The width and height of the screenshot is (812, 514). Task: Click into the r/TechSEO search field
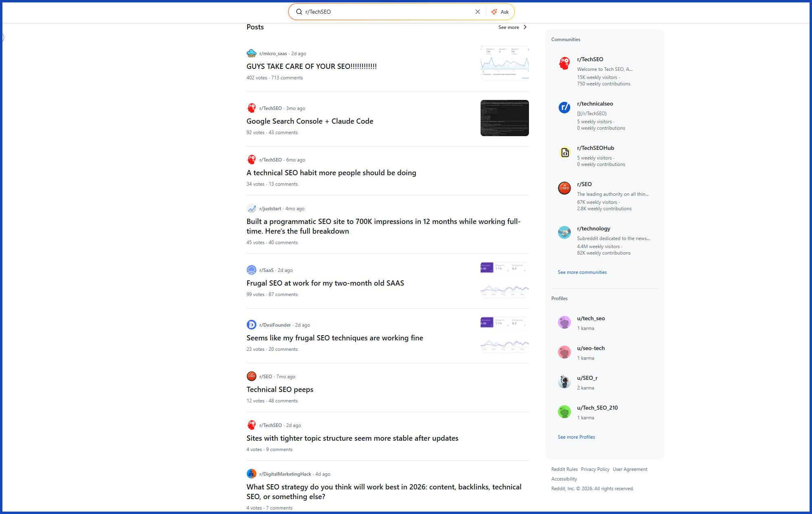(x=388, y=12)
